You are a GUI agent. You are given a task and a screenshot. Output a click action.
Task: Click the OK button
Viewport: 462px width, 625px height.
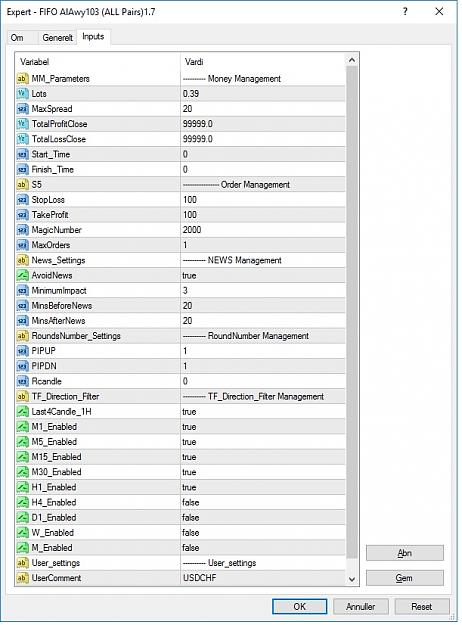pos(299,607)
